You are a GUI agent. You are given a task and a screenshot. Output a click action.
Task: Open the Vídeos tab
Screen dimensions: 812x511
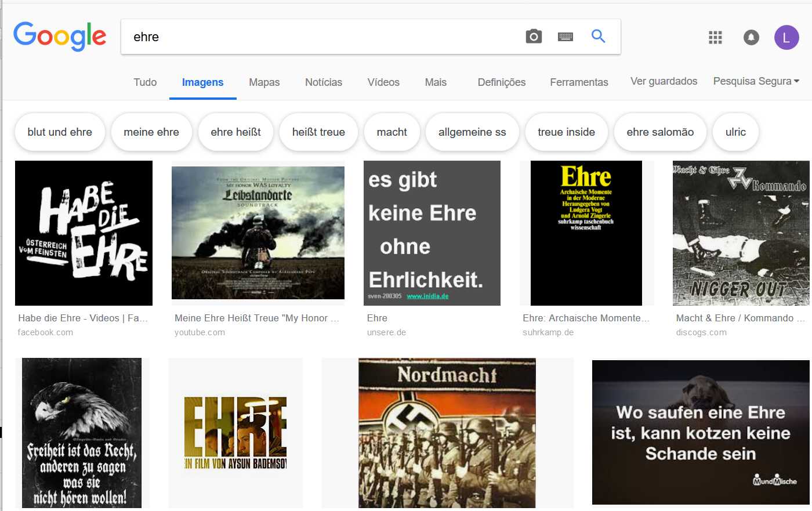point(383,82)
